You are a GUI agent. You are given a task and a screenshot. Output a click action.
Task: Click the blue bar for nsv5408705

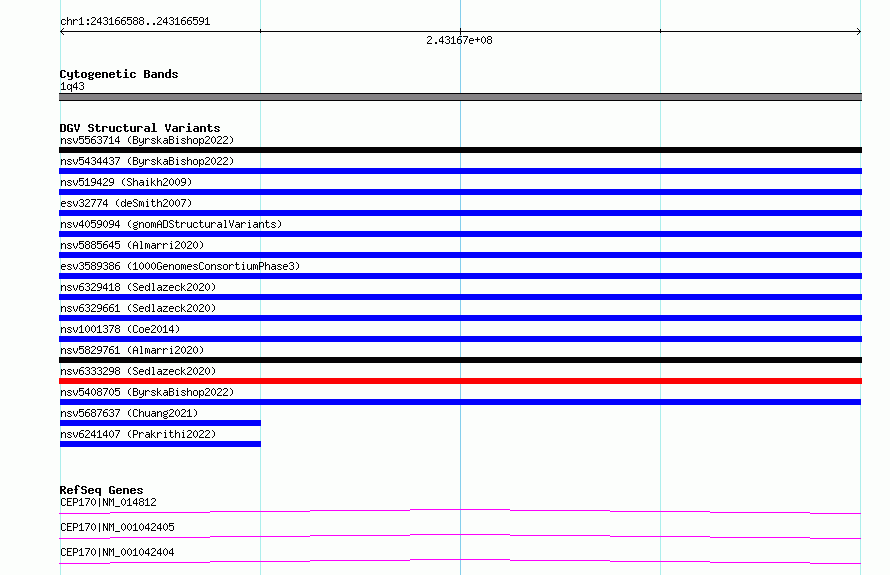coord(460,402)
